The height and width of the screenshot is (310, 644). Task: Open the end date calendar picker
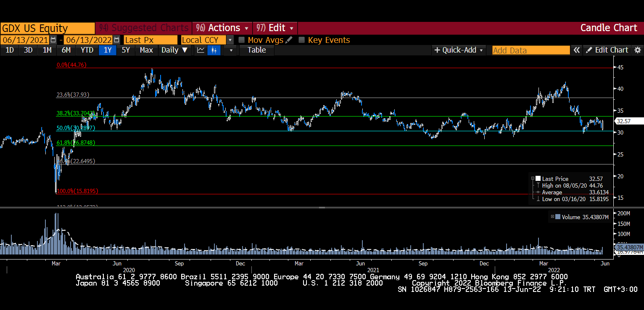pyautogui.click(x=117, y=40)
